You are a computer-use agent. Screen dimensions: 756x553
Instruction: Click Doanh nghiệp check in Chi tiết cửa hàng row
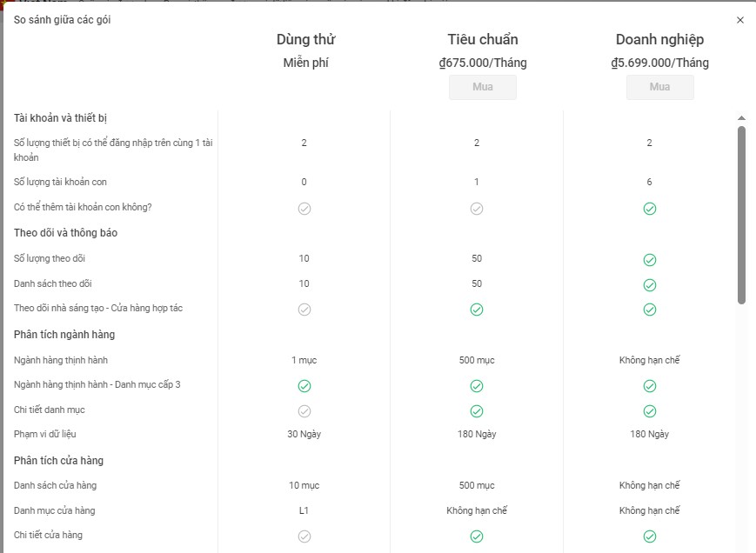click(x=649, y=536)
